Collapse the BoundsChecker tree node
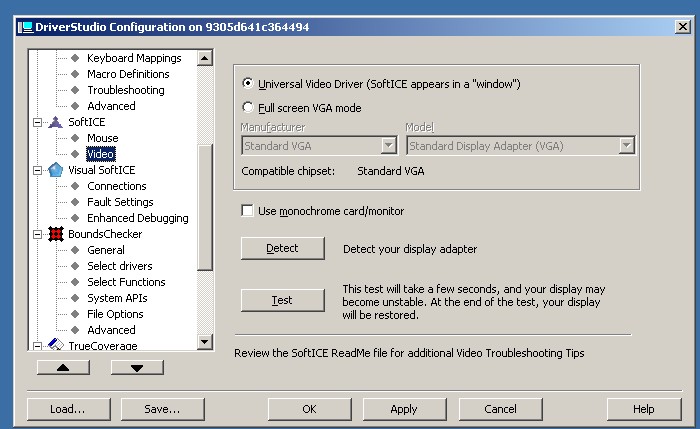The height and width of the screenshot is (429, 700). coord(38,234)
